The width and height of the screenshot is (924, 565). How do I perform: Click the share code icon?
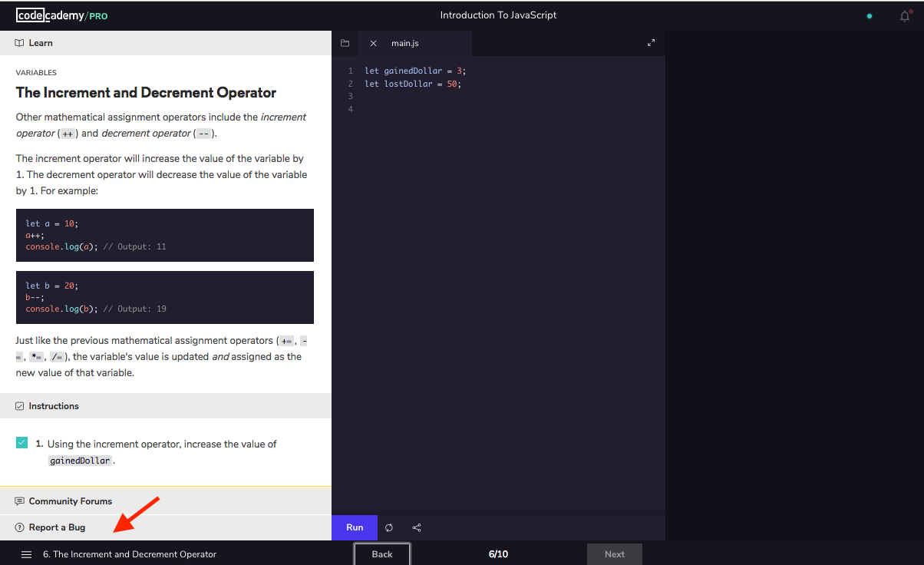[417, 528]
